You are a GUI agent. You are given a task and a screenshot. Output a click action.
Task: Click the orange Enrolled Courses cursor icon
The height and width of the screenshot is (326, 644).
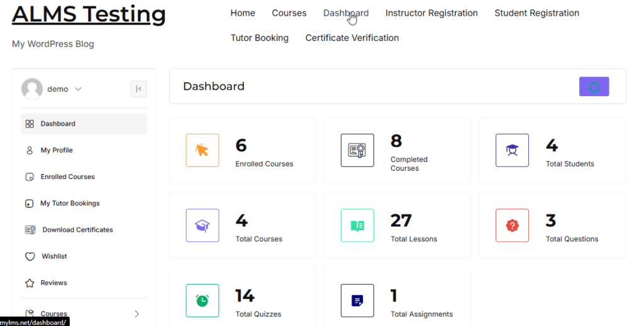[x=203, y=151]
